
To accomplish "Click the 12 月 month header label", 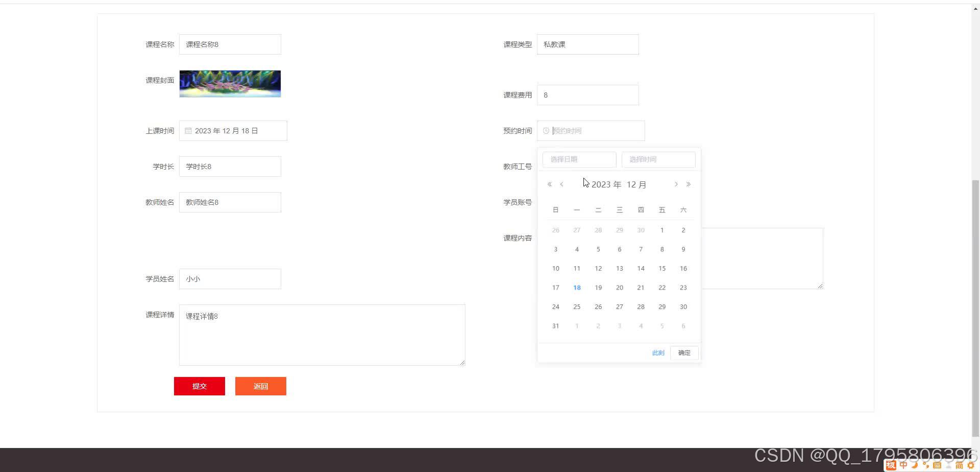I will point(636,184).
